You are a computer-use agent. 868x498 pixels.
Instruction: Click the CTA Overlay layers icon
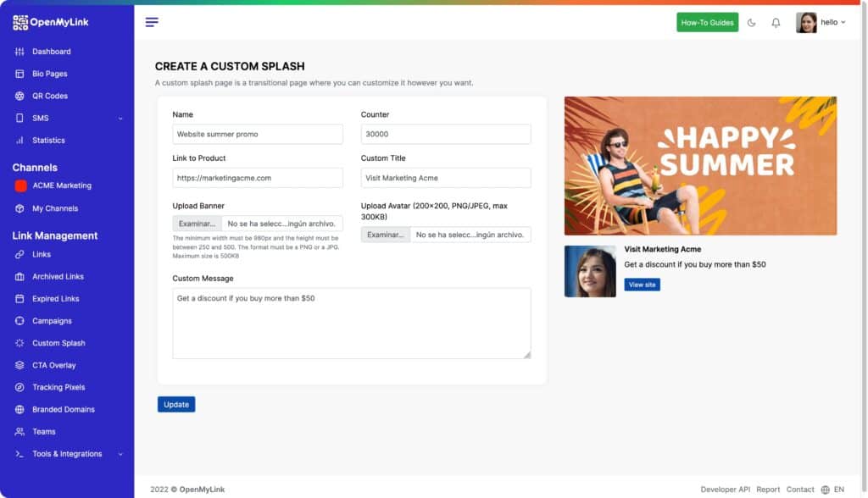(20, 365)
